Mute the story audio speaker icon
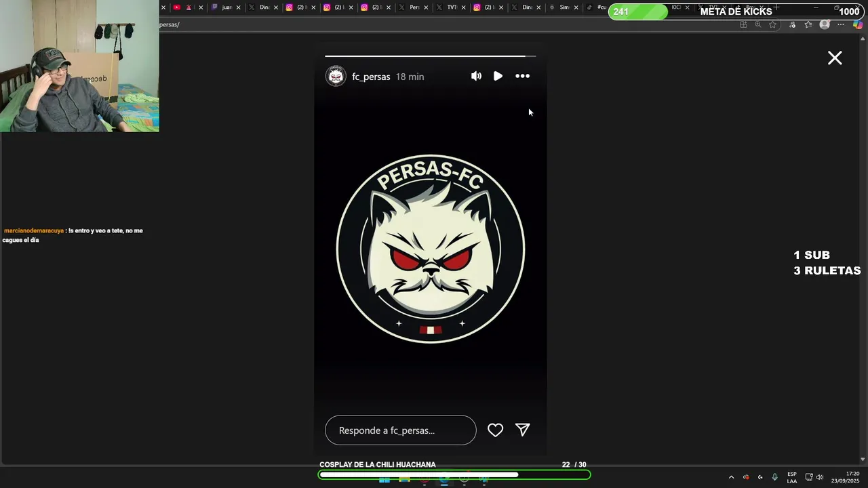Viewport: 868px width, 488px height. pos(477,76)
